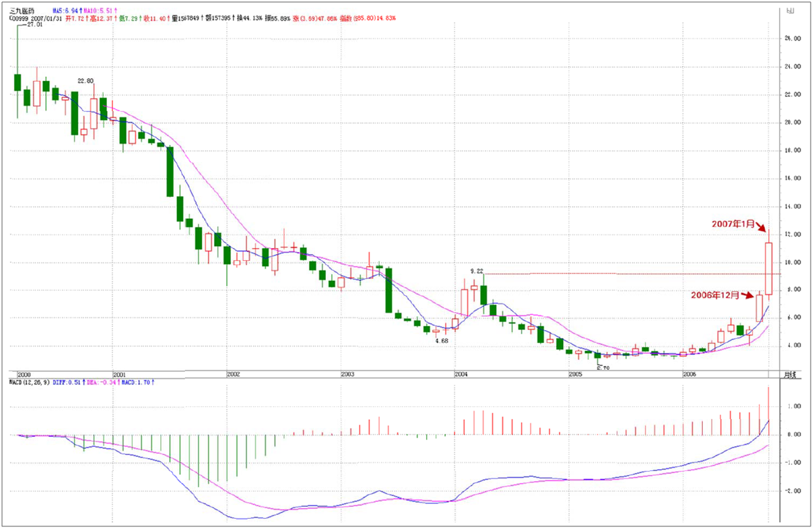Click the 4.68 low price label
The width and height of the screenshot is (812, 529).
[442, 341]
